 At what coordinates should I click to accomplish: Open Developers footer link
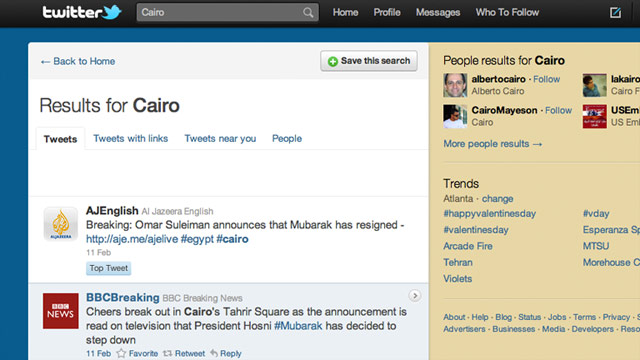[x=593, y=329]
